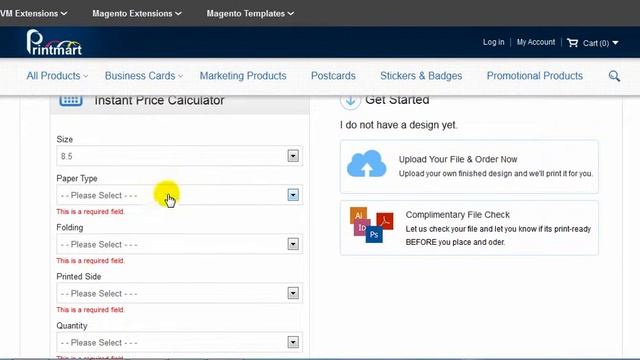The image size is (640, 360).
Task: Open Promotional Products category
Action: coord(535,76)
